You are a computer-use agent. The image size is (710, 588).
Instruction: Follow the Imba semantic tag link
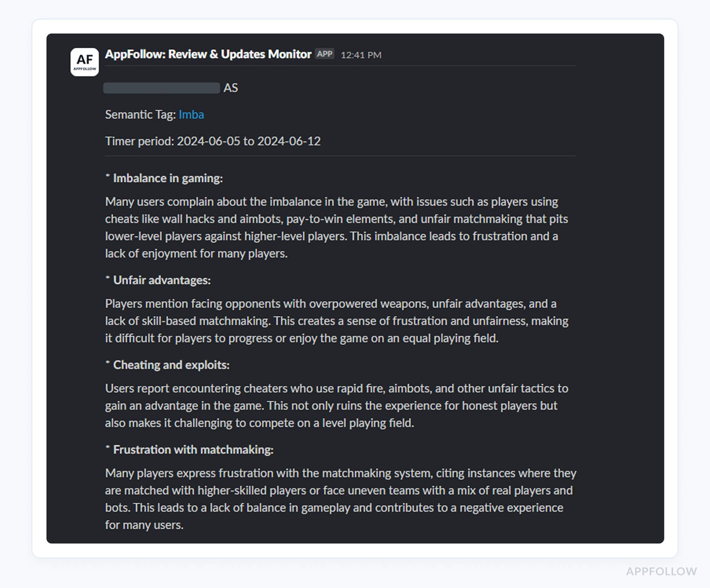click(191, 115)
